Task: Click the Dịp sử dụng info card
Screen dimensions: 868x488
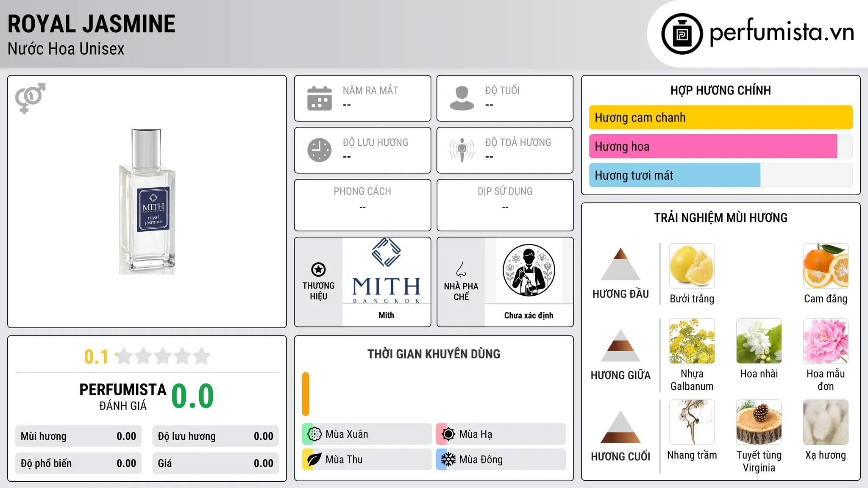Action: click(x=505, y=205)
